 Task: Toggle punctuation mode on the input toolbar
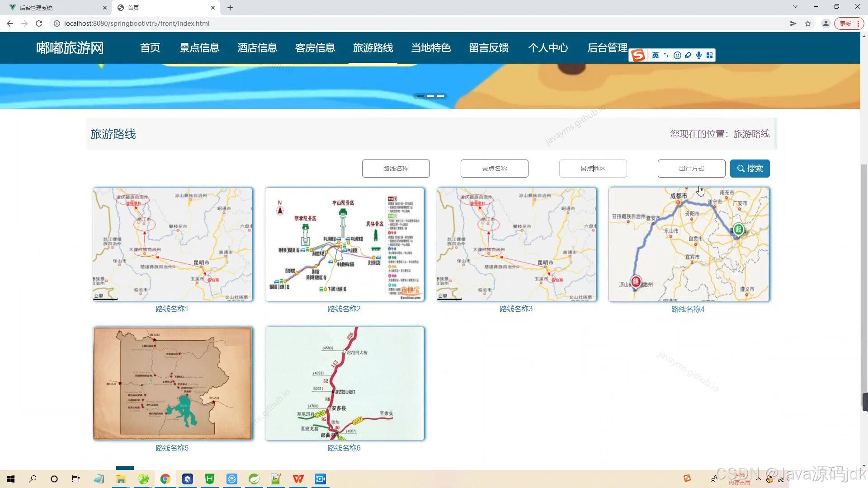pos(666,55)
